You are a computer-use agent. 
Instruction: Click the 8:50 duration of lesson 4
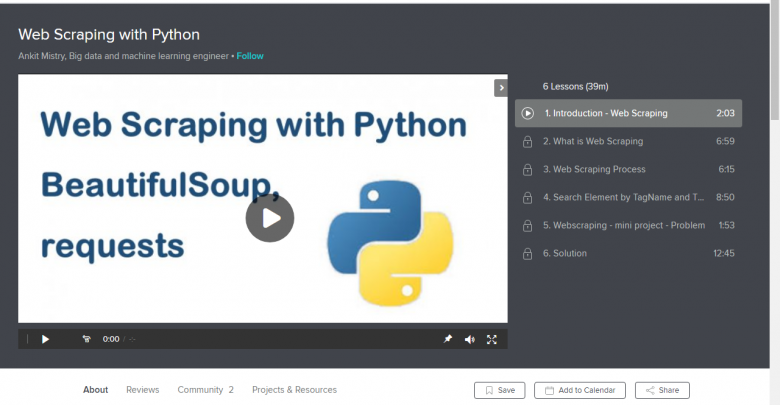(725, 198)
